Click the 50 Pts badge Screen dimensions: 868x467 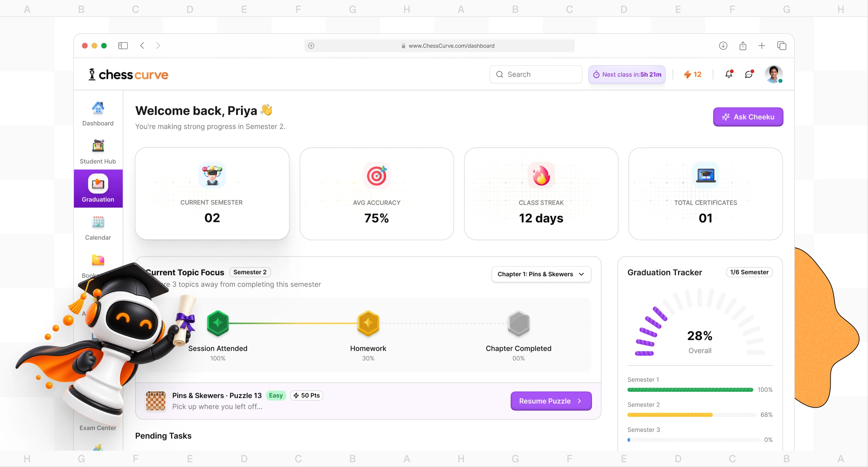click(x=307, y=395)
